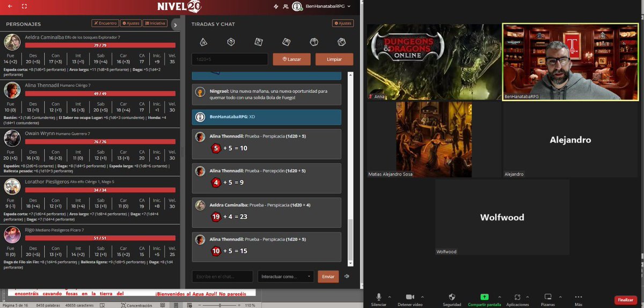Collapse the Personajes panel with the chevron
This screenshot has height=308, width=644.
pyautogui.click(x=175, y=24)
